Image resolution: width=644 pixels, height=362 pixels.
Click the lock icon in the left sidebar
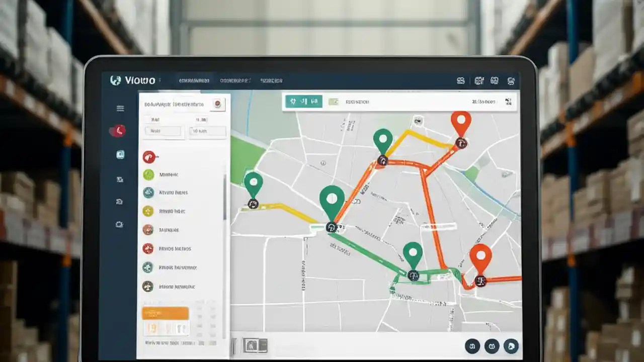tap(120, 154)
